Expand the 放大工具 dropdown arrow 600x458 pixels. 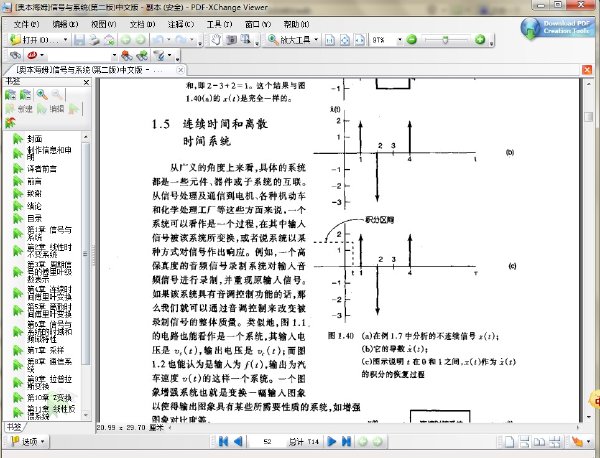point(316,40)
